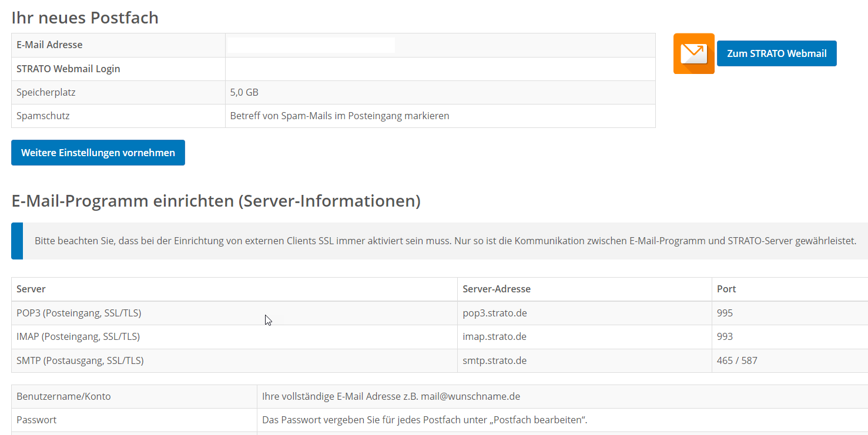The image size is (868, 435).
Task: Click the IMAP (Posteingang, SSL/TLS) row label
Action: [78, 336]
